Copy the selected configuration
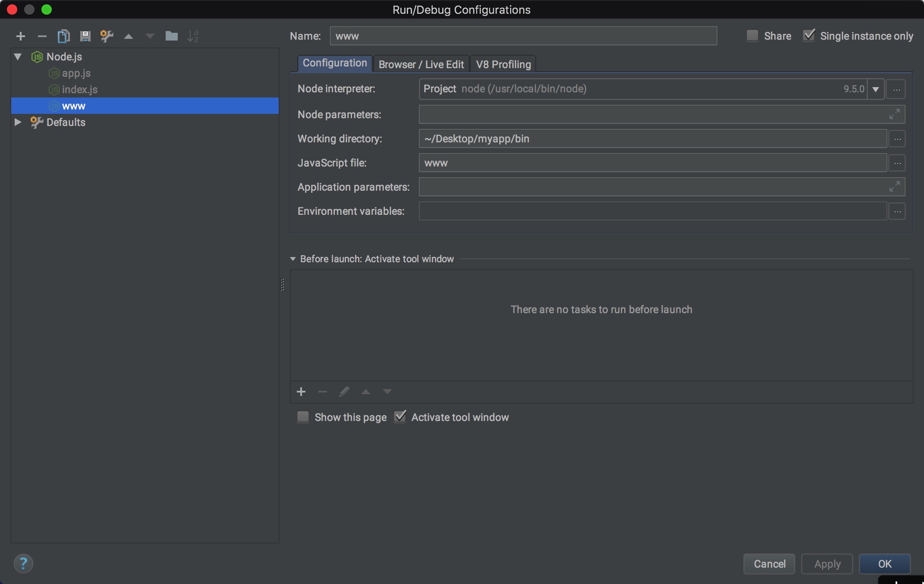 coord(63,36)
